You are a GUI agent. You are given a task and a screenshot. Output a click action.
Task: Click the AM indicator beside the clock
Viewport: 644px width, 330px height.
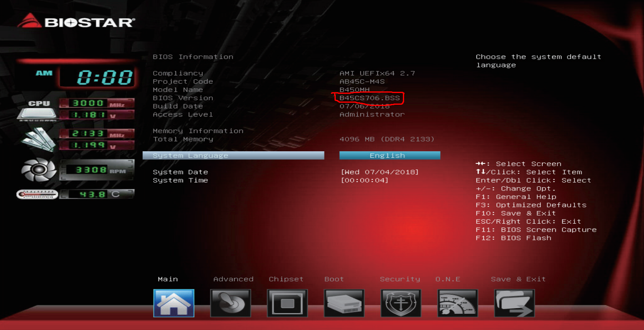[44, 73]
